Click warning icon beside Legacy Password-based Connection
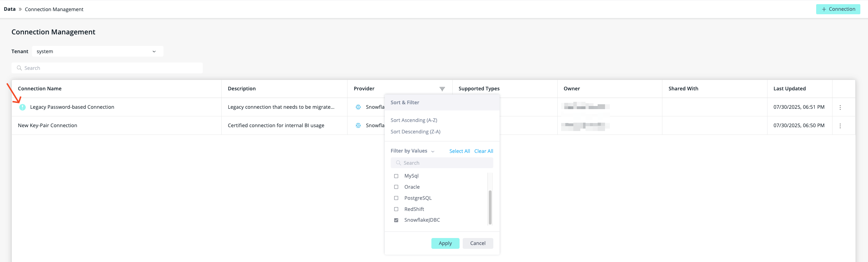This screenshot has height=262, width=868. click(22, 107)
